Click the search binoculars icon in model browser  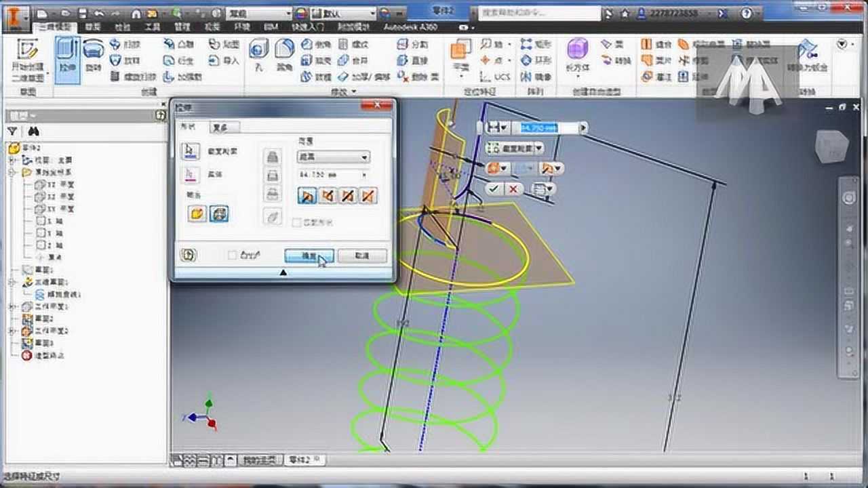click(x=32, y=131)
